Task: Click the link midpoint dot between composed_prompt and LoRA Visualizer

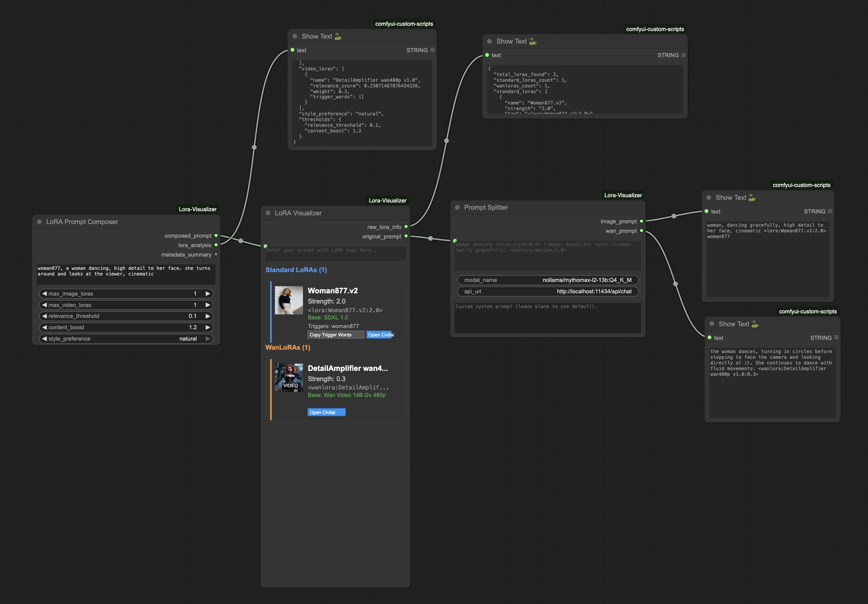Action: point(241,241)
